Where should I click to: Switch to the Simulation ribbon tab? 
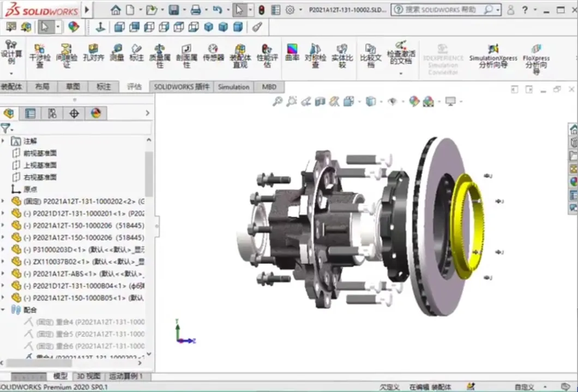pyautogui.click(x=233, y=87)
